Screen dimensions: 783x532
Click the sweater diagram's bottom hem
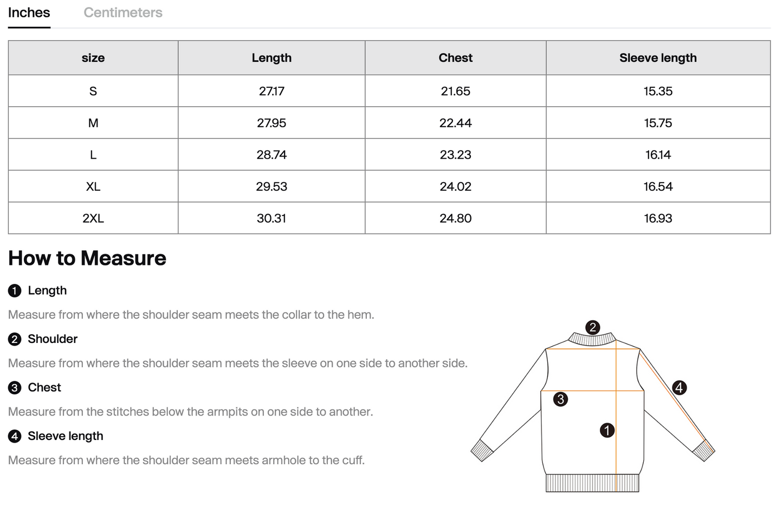592,483
